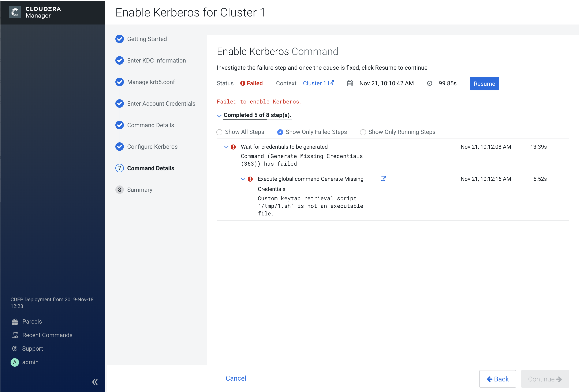Image resolution: width=579 pixels, height=392 pixels.
Task: Collapse the Completed 5 of 8 steps section
Action: point(219,116)
